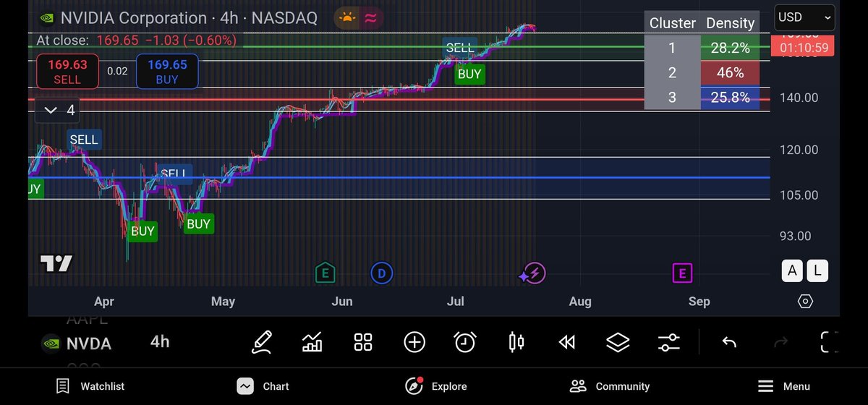Image resolution: width=868 pixels, height=405 pixels.
Task: Open the object tree layers icon
Action: coord(618,342)
